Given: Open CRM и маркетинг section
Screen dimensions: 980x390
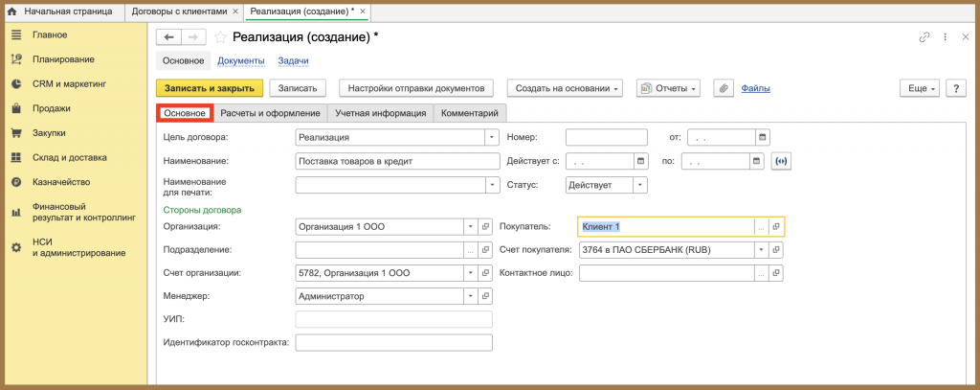Looking at the screenshot, I should [x=70, y=84].
